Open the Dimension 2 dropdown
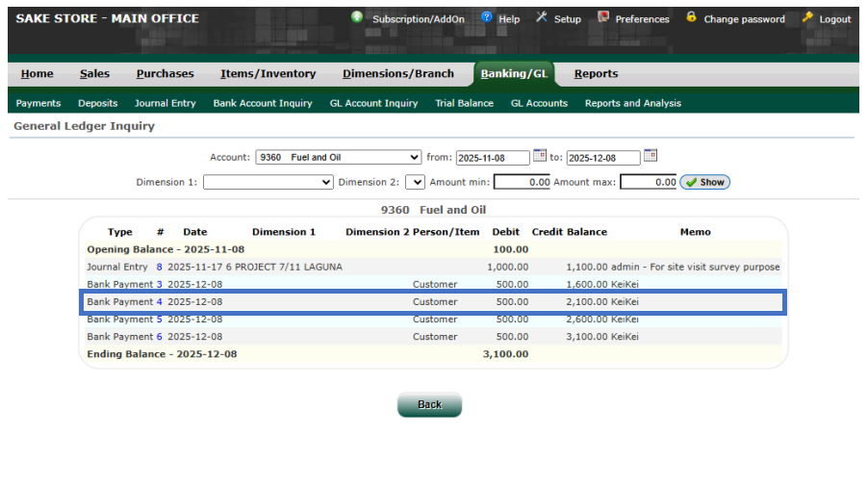 pyautogui.click(x=415, y=182)
